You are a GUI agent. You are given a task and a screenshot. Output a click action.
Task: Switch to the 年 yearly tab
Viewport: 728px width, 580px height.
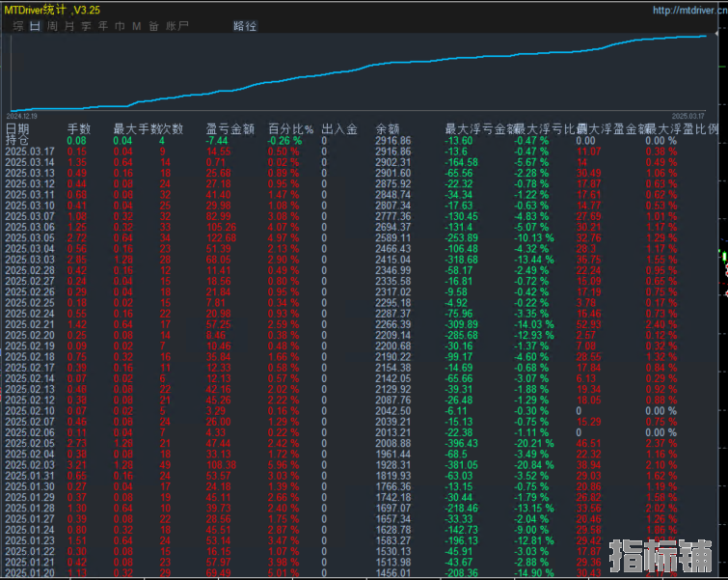tap(103, 26)
